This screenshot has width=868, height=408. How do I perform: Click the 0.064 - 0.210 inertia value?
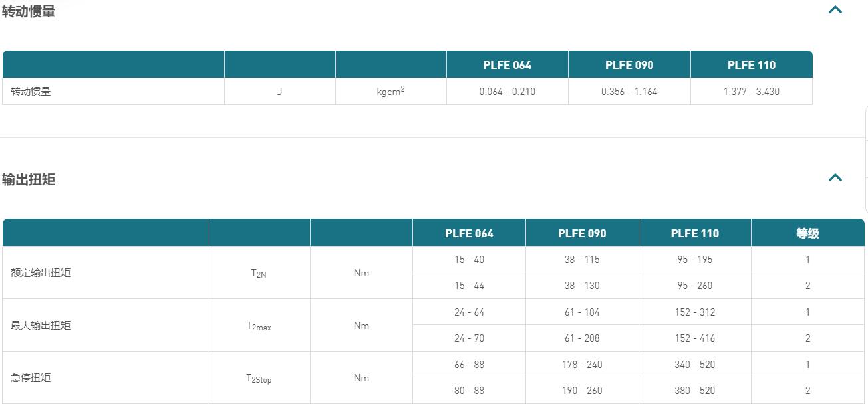pos(507,92)
